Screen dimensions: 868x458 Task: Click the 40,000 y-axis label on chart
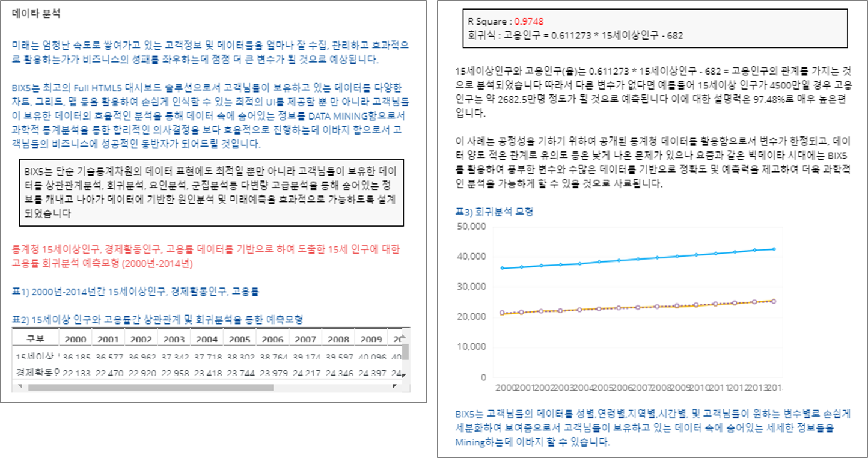[x=472, y=257]
